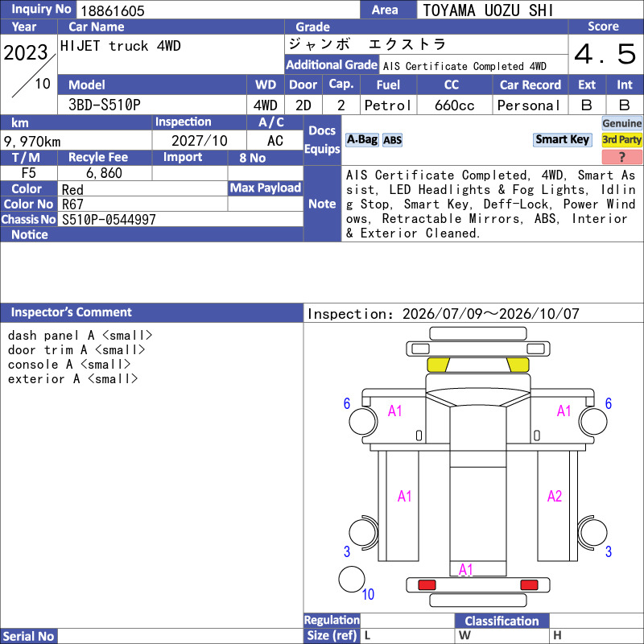Click the fuel value Petrol
The height and width of the screenshot is (644, 644).
pyautogui.click(x=388, y=105)
